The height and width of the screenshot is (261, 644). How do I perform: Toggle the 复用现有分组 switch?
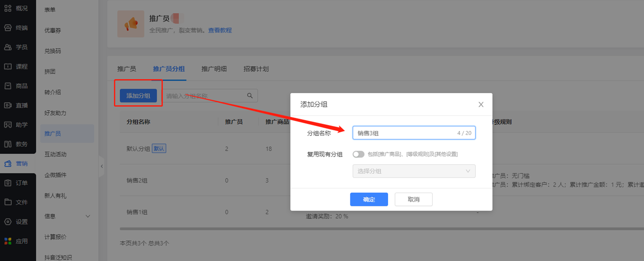tap(358, 154)
